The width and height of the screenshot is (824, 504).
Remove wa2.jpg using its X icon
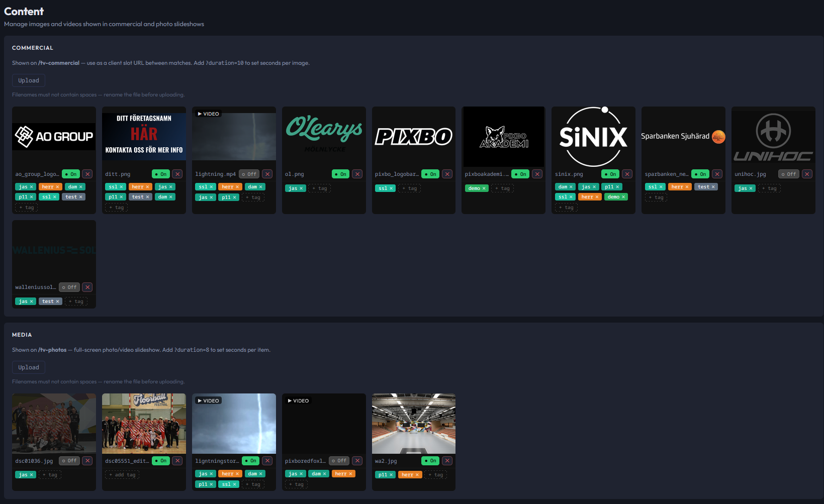447,460
